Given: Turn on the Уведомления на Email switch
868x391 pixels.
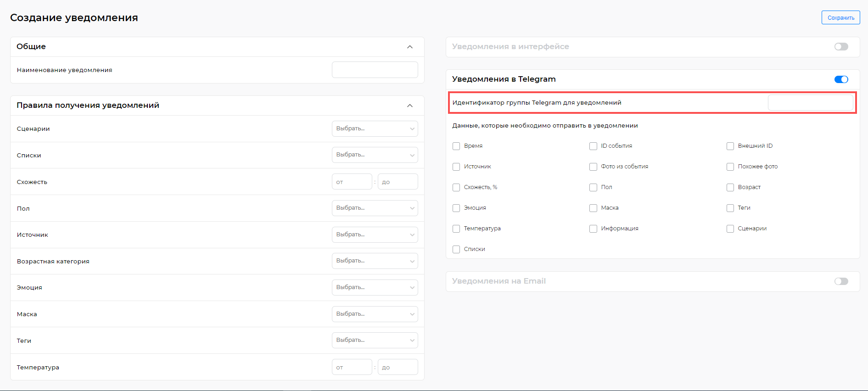Looking at the screenshot, I should click(841, 281).
